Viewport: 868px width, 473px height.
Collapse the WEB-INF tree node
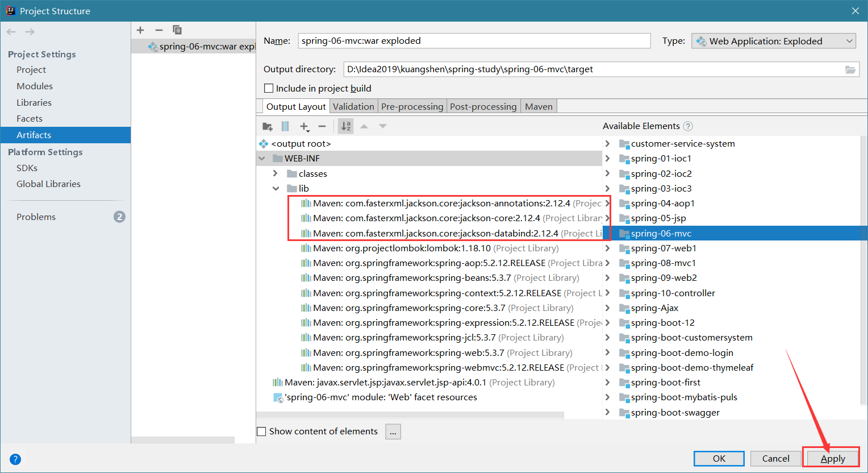tap(261, 158)
